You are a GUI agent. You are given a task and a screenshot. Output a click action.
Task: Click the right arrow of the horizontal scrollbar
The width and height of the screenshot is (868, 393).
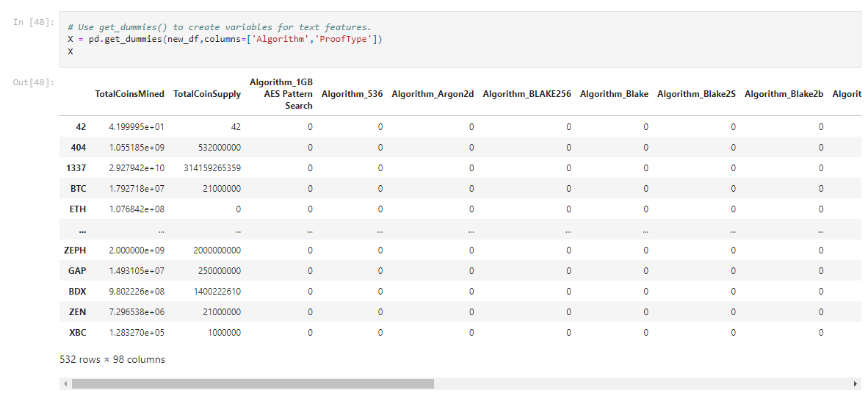pos(856,383)
